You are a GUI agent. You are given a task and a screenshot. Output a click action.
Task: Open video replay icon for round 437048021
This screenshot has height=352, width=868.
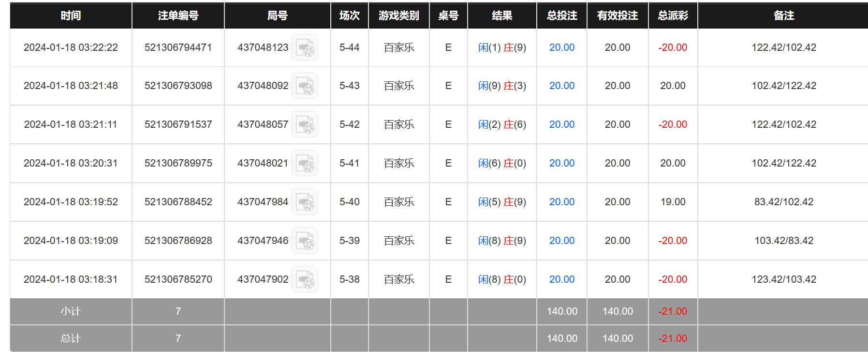pyautogui.click(x=305, y=163)
